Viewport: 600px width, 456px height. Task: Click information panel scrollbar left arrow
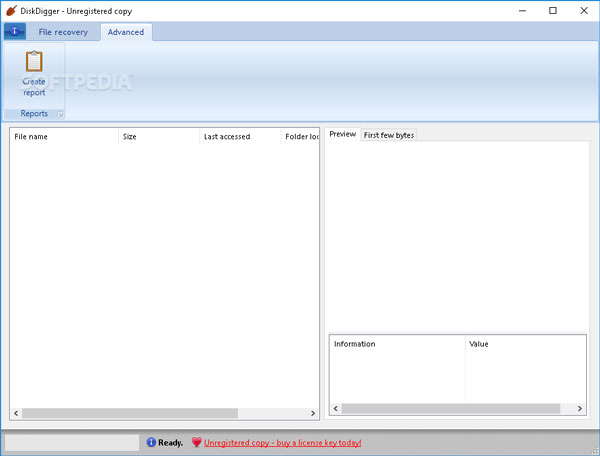[x=336, y=409]
